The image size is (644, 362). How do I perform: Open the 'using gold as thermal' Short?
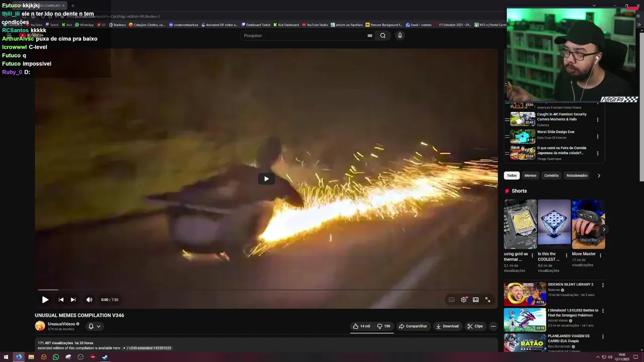pos(520,224)
